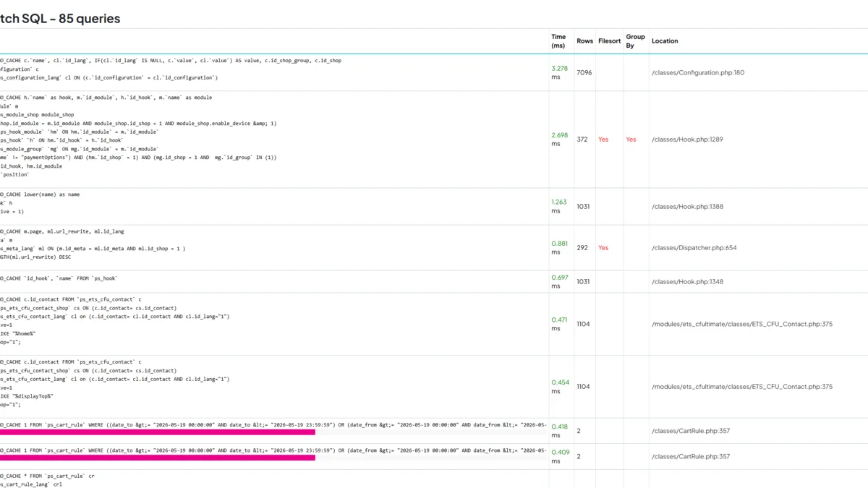This screenshot has height=488, width=868.
Task: Select the "FROM `ps_hook`" query text
Action: (x=59, y=278)
